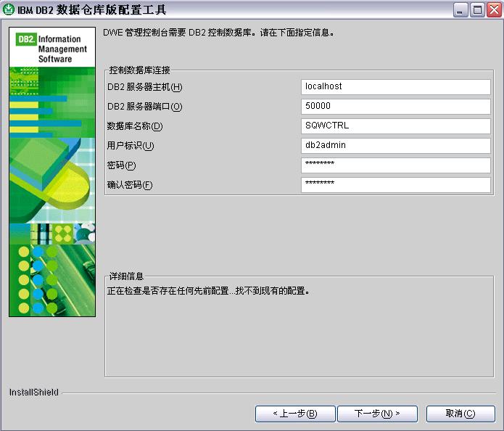Click the 确认密码(F) confirm password field
The width and height of the screenshot is (504, 431).
click(x=396, y=185)
